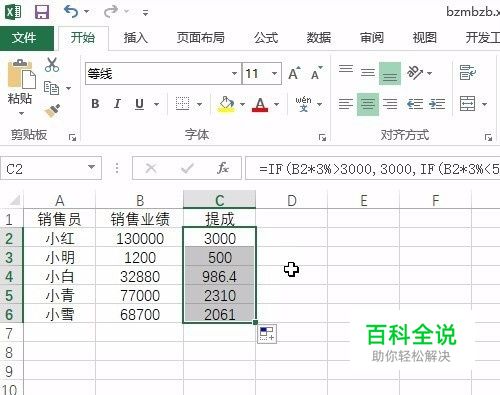Click the 粘贴 (Paste) clipboard icon

tap(21, 74)
